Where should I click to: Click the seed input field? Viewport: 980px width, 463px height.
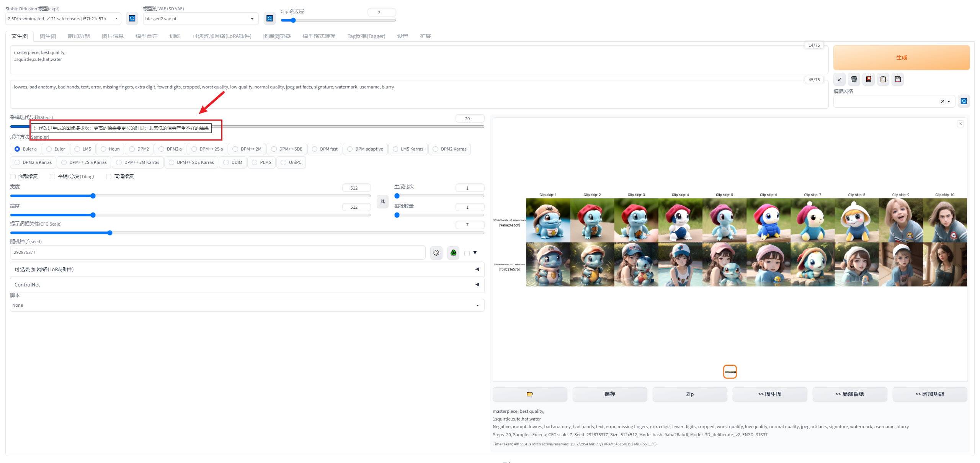(x=218, y=252)
